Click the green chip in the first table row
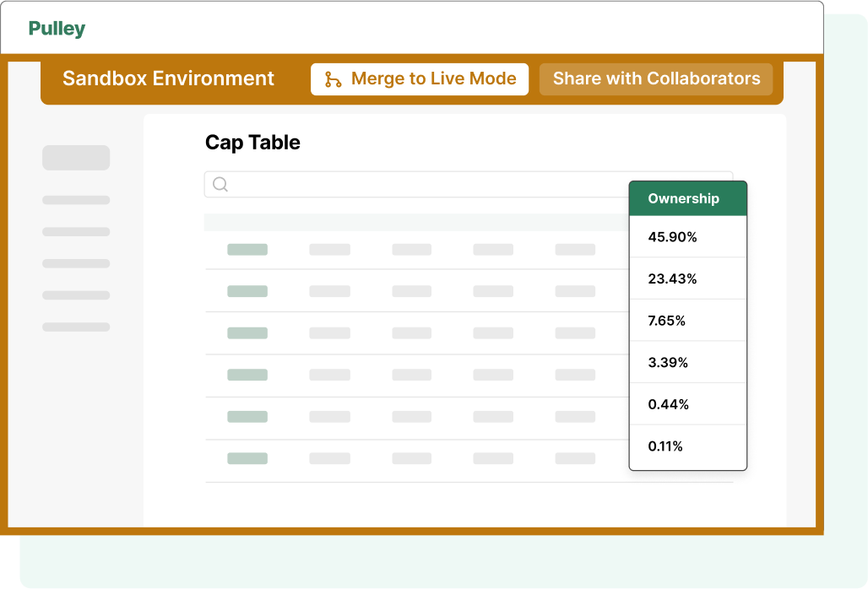The image size is (868, 589). point(247,250)
